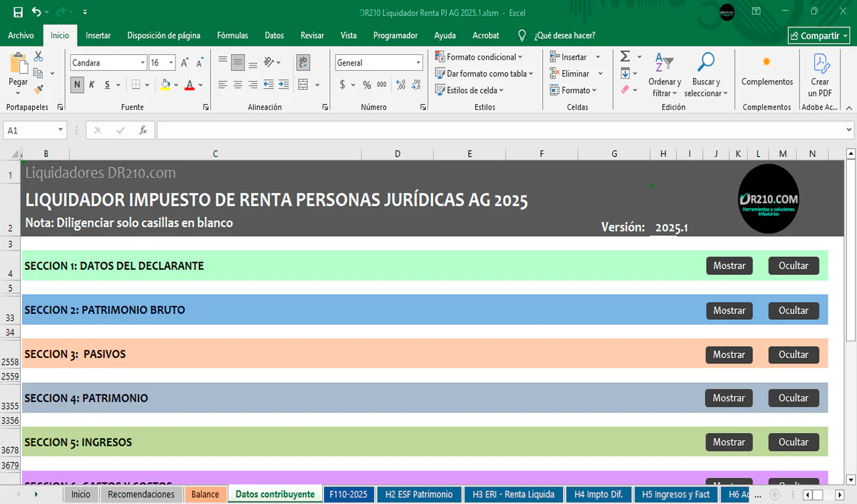
Task: Click the increase font size icon
Action: 185,63
